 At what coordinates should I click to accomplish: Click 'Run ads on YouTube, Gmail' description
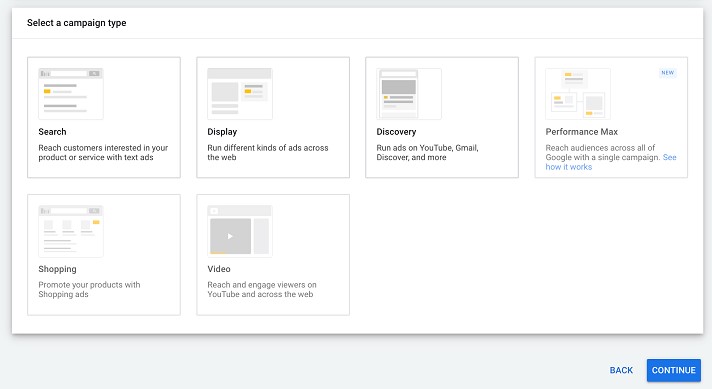point(427,153)
